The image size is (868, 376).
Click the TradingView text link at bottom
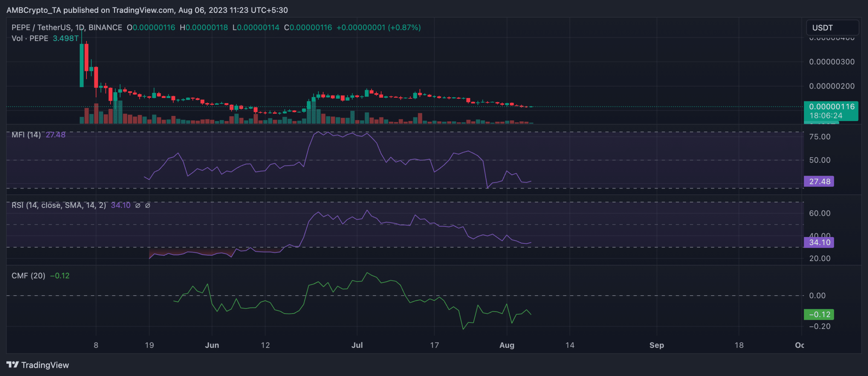[45, 365]
